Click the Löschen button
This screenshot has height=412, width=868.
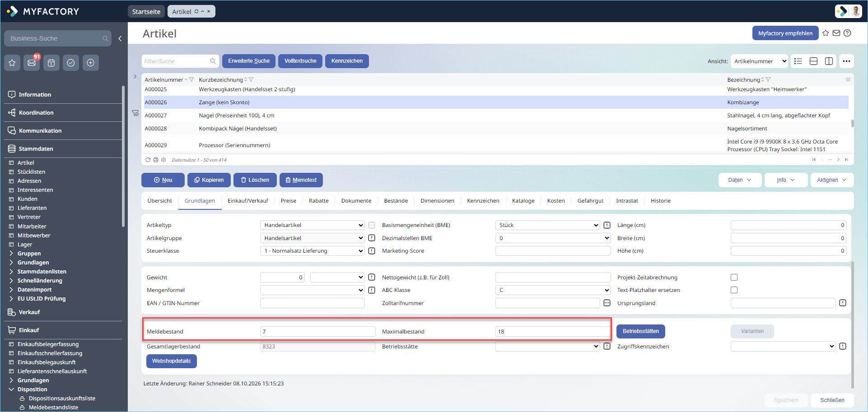pyautogui.click(x=255, y=180)
